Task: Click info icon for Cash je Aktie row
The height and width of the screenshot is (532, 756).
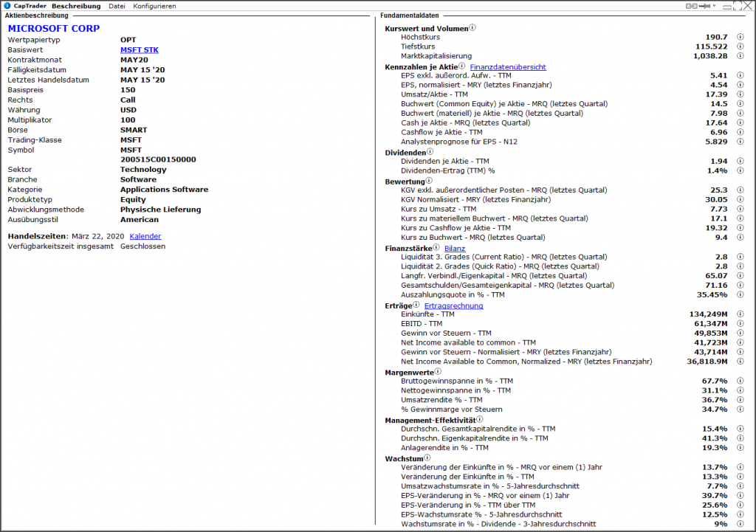Action: click(x=740, y=123)
